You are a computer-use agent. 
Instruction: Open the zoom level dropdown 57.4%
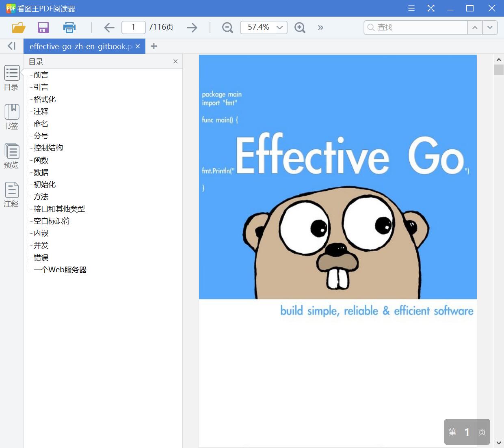[x=264, y=27]
